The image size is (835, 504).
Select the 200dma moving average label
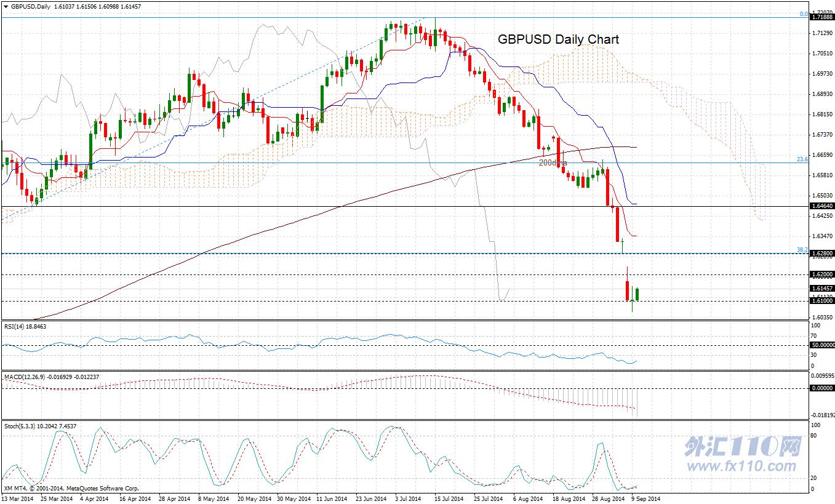pyautogui.click(x=552, y=162)
